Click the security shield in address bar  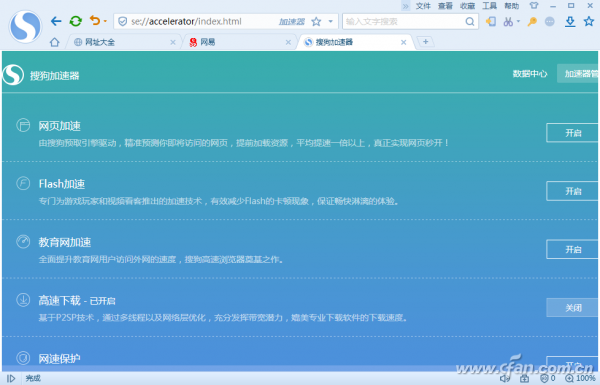[122, 21]
